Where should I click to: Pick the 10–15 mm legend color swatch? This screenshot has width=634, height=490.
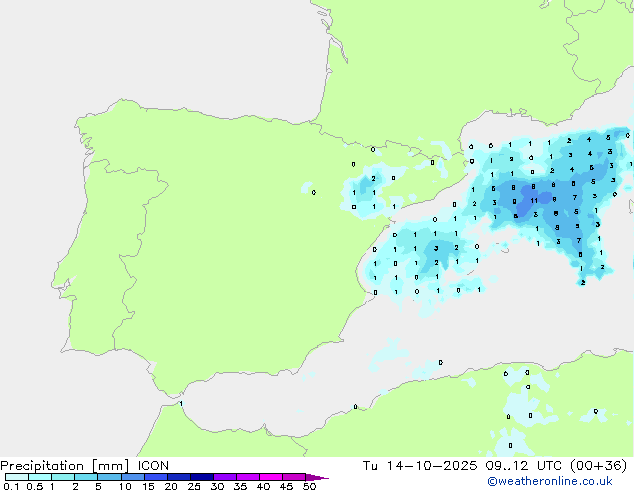click(x=132, y=477)
